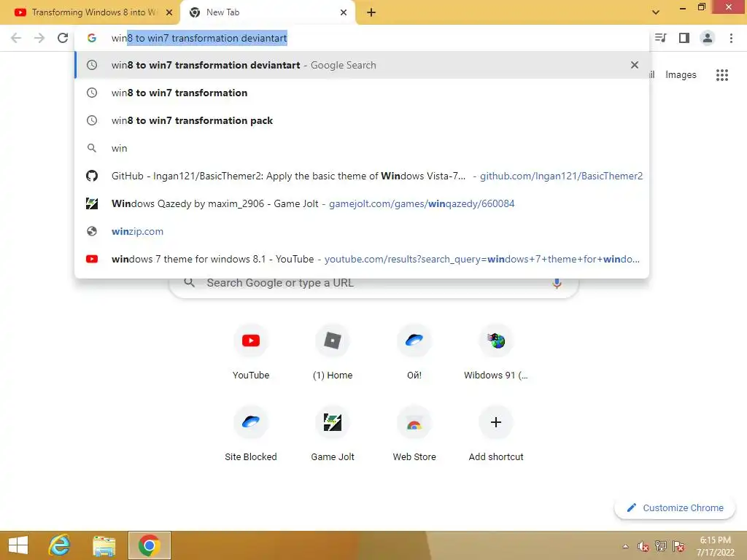This screenshot has height=560, width=747.
Task: Pick suggestion 'win8 to win7 transformation pack'
Action: (x=362, y=120)
